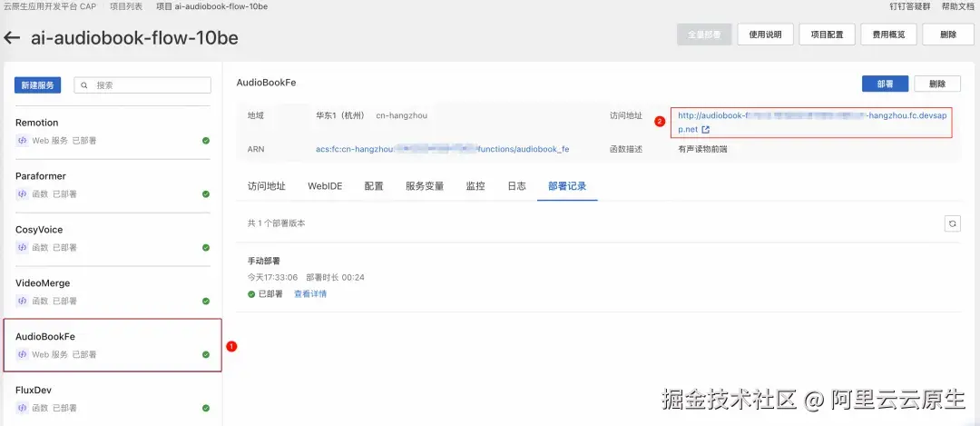Click Paraformer green deployed status check
This screenshot has width=980, height=426.
(206, 193)
